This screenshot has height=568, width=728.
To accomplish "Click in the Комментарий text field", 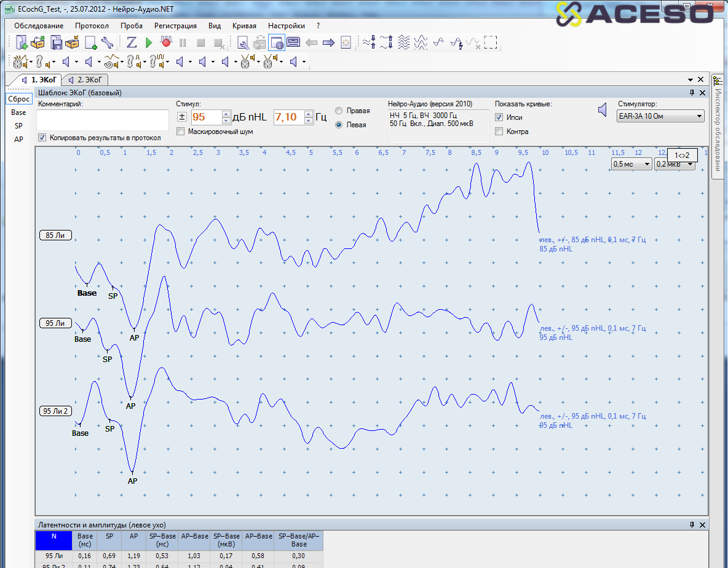I will [x=103, y=120].
